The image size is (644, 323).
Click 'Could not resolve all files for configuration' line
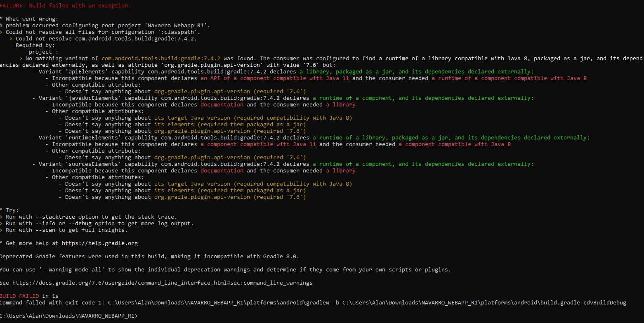tap(100, 32)
